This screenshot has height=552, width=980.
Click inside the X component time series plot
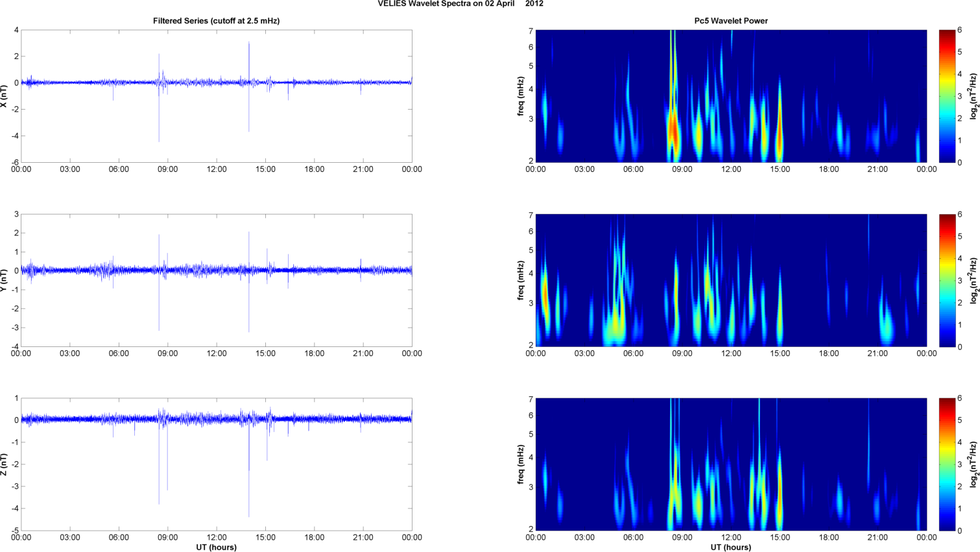click(x=216, y=96)
